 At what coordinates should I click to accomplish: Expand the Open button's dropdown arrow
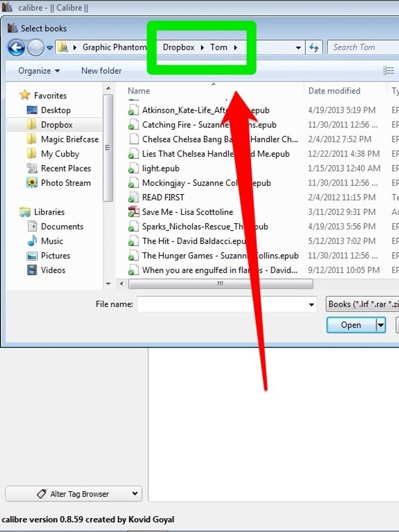click(381, 325)
